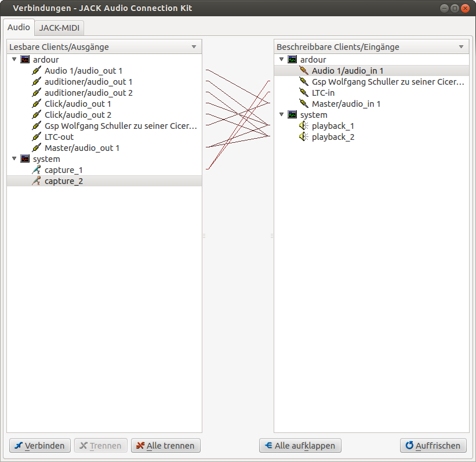Sort by Lesbare Clients/Ausgänge header
The width and height of the screenshot is (476, 462).
[104, 47]
